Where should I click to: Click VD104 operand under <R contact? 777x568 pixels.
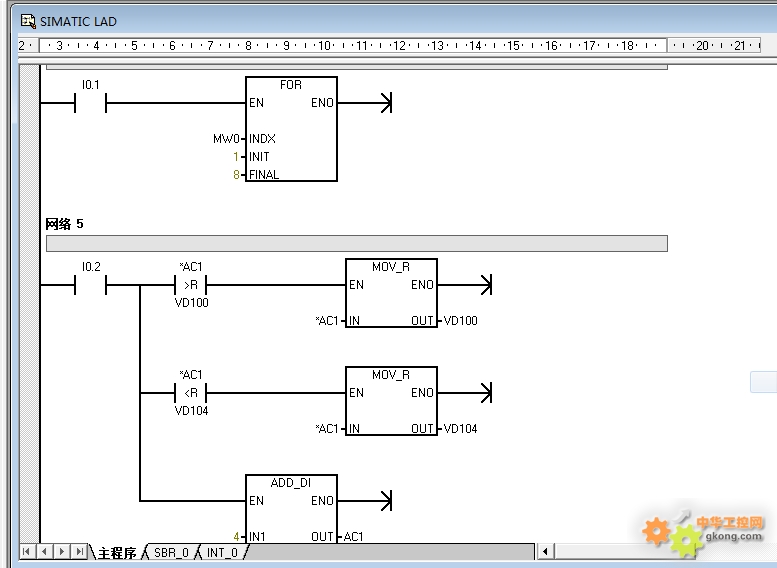coord(191,411)
